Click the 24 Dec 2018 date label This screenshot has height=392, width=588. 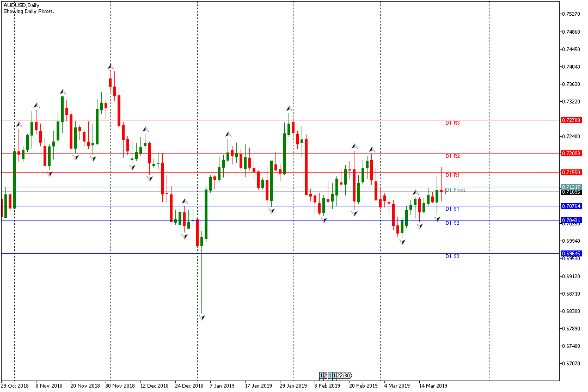[189, 385]
